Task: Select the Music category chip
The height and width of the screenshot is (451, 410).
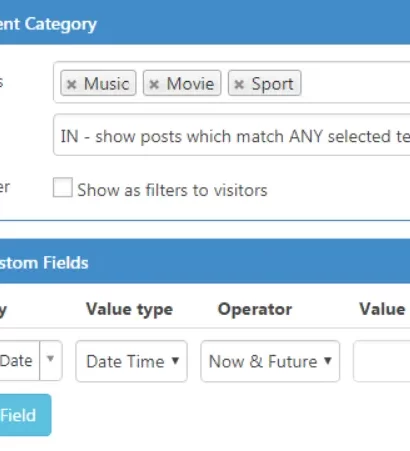Action: coord(98,83)
